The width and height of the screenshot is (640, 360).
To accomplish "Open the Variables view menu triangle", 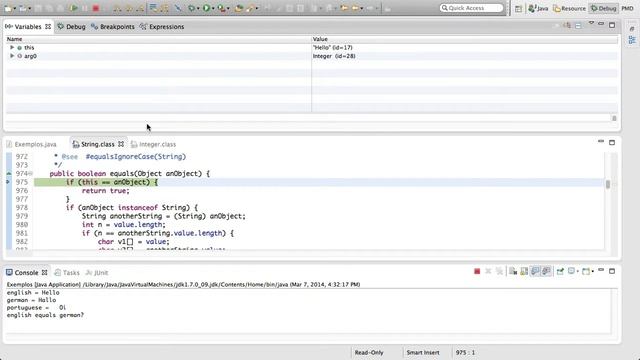I will click(x=591, y=24).
